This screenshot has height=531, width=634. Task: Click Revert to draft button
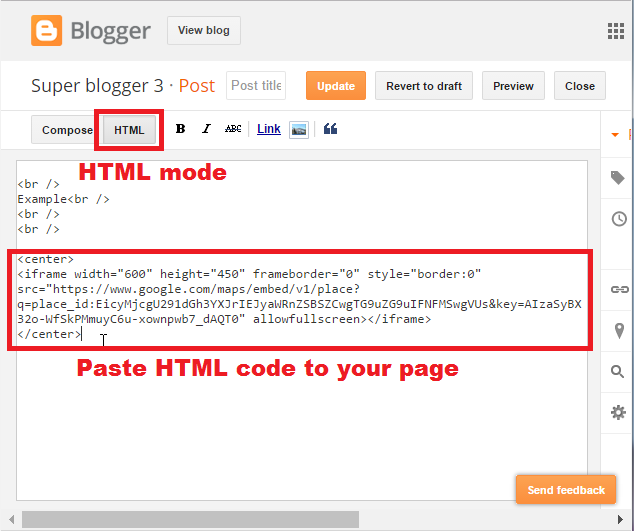tap(424, 86)
